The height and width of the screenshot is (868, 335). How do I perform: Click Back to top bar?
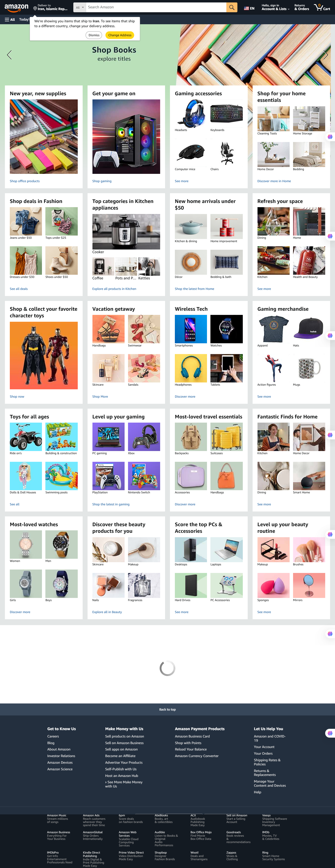click(x=167, y=709)
